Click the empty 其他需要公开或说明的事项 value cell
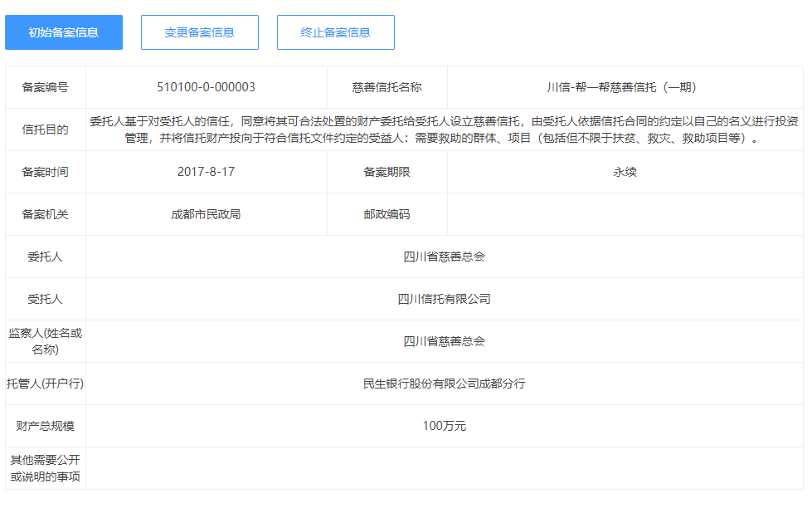Viewport: 812px width, 523px height. [x=444, y=468]
